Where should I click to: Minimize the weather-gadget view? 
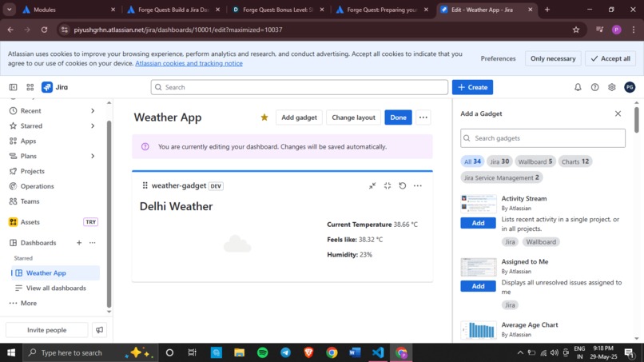click(372, 185)
